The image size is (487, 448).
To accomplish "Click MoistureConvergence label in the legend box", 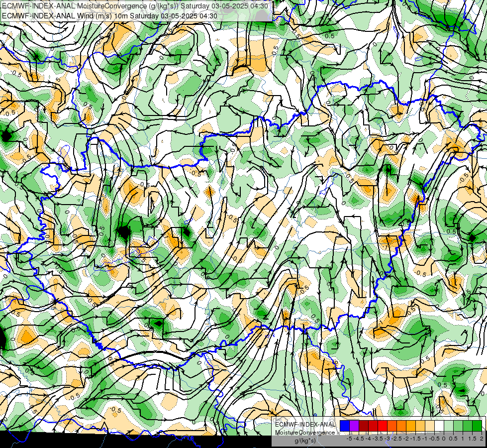I will click(305, 433).
